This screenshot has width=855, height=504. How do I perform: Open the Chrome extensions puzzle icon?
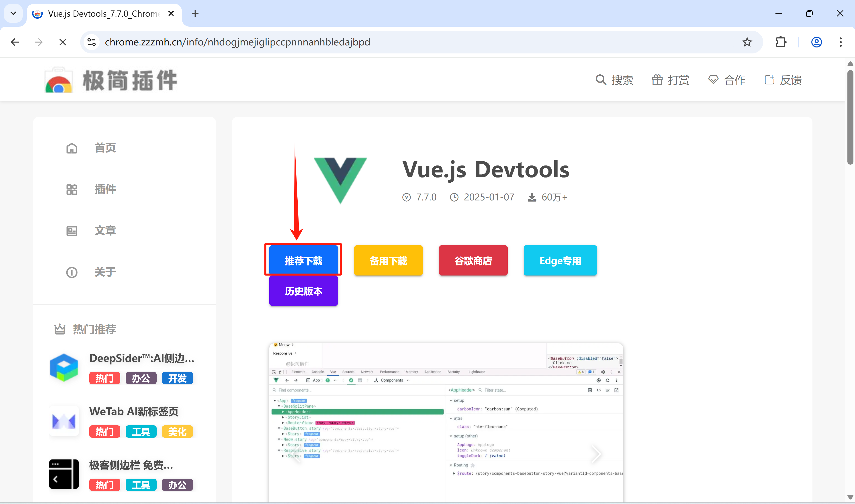[x=781, y=42]
